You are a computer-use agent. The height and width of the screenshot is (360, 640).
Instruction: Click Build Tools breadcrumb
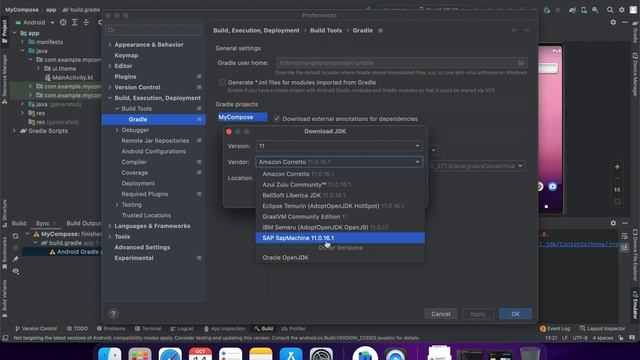pyautogui.click(x=326, y=30)
